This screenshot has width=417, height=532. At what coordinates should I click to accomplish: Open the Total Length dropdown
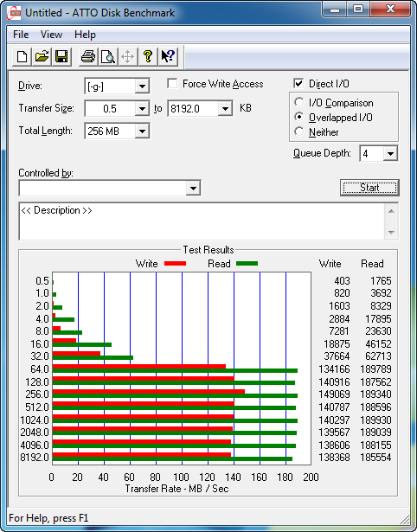pos(142,131)
